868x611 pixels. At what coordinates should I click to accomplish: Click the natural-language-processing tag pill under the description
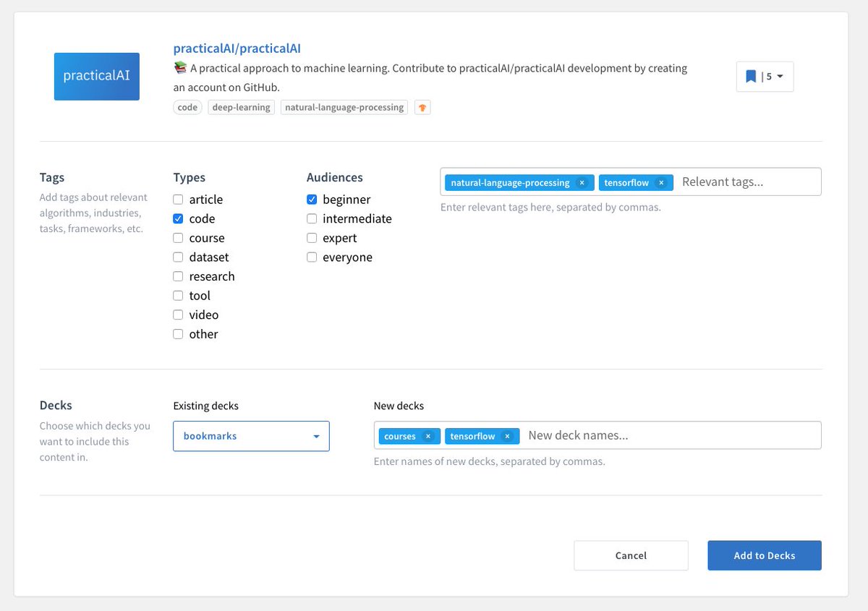344,107
